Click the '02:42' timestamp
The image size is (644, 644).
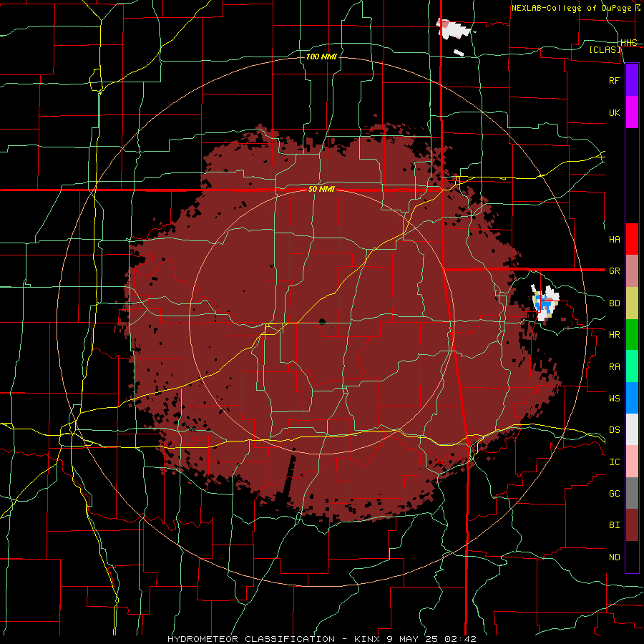(460, 639)
